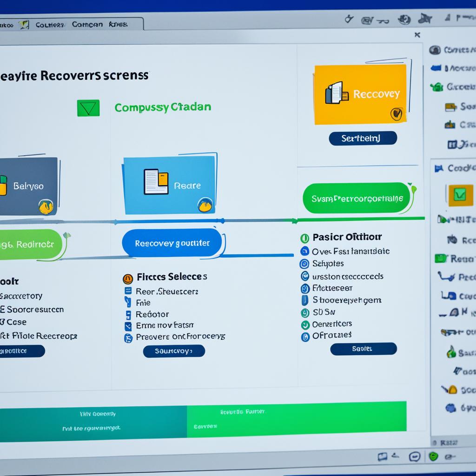This screenshot has width=476, height=476.
Task: Click the blue arrow icon in the right sidebar
Action: [436, 68]
